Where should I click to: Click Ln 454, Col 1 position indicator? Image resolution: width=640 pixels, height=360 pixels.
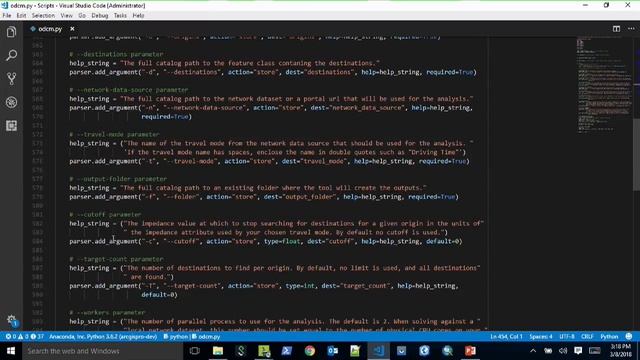[506, 337]
